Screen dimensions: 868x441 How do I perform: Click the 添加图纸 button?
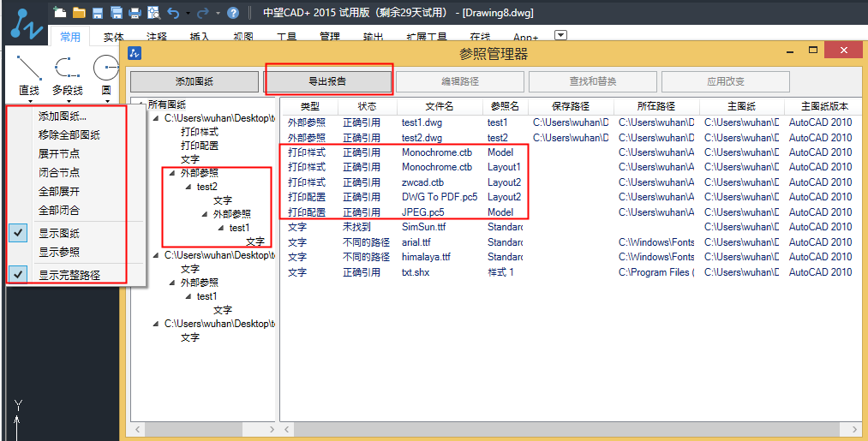(x=194, y=81)
